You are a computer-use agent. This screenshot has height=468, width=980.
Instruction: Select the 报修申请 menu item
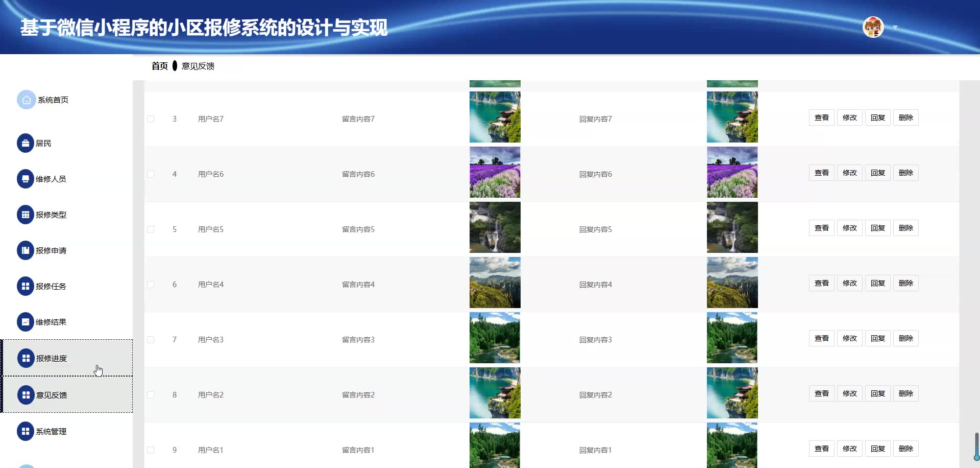(51, 250)
